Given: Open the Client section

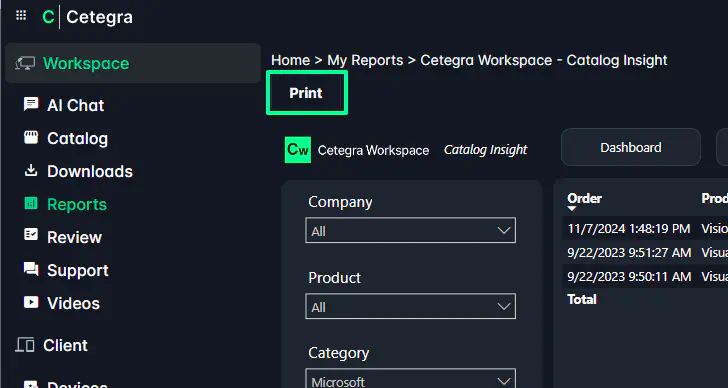Looking at the screenshot, I should point(65,345).
